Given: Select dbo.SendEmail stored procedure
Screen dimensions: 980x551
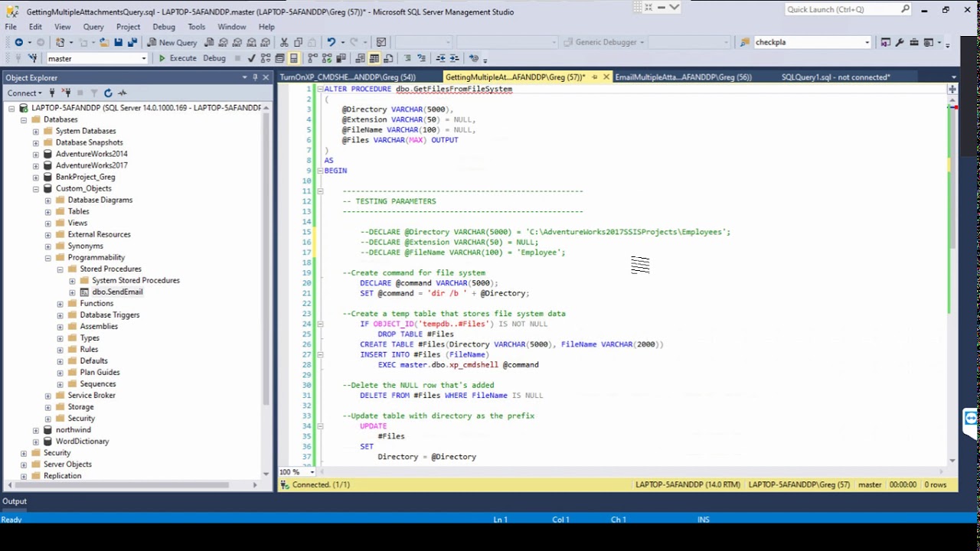Looking at the screenshot, I should pyautogui.click(x=117, y=292).
